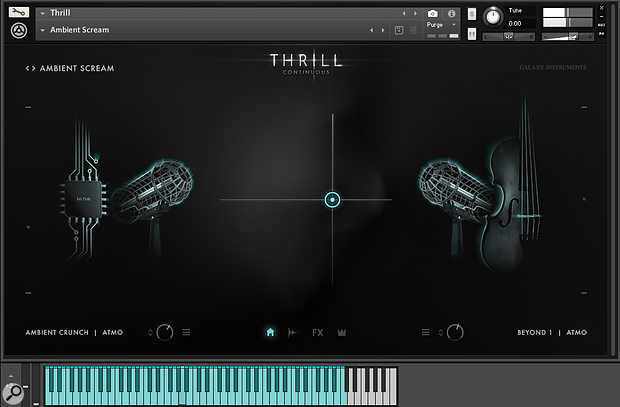Click the keyboard octave up arrow
Image resolution: width=620 pixels, height=407 pixels.
point(11,376)
